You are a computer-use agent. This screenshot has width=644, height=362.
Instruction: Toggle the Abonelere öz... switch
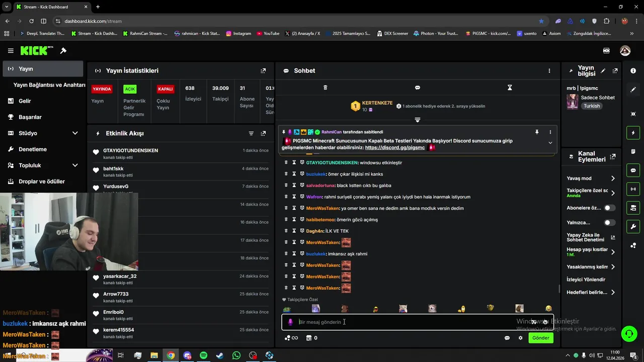click(x=609, y=208)
